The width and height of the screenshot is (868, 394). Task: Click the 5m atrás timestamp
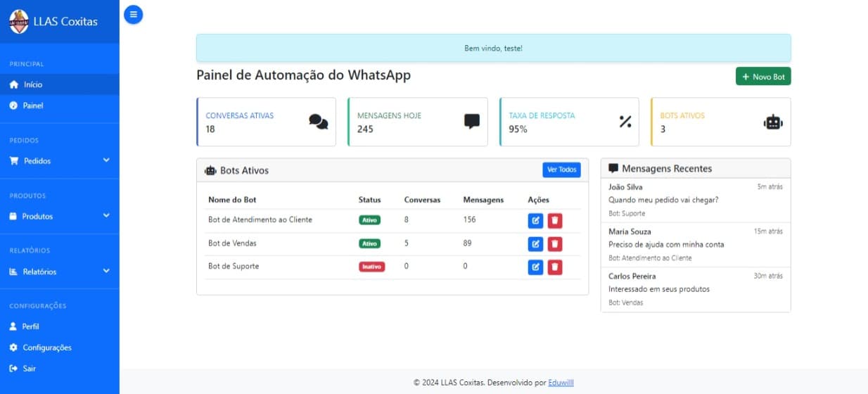pos(770,187)
